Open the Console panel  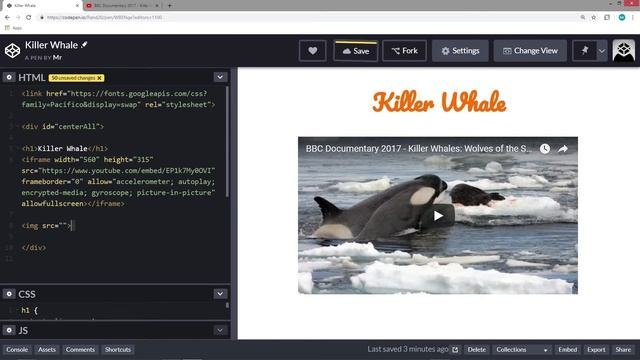click(17, 350)
